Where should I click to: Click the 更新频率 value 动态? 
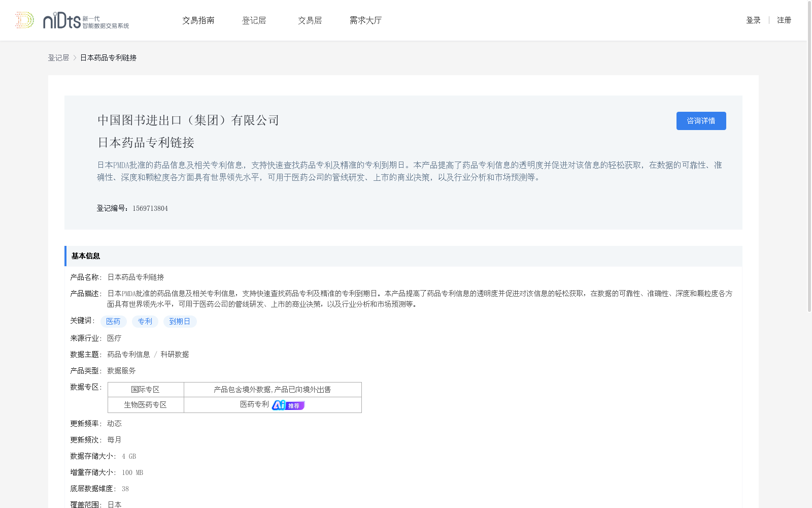[x=114, y=424]
